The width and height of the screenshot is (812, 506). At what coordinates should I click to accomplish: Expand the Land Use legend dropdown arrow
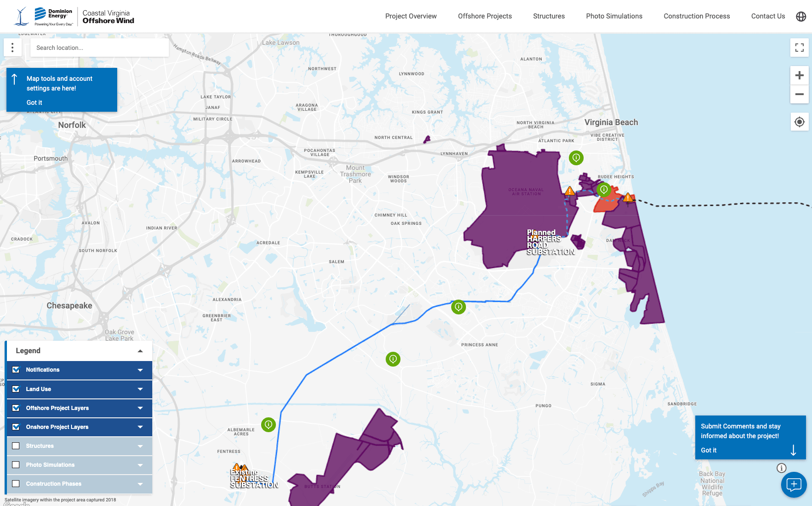click(140, 389)
